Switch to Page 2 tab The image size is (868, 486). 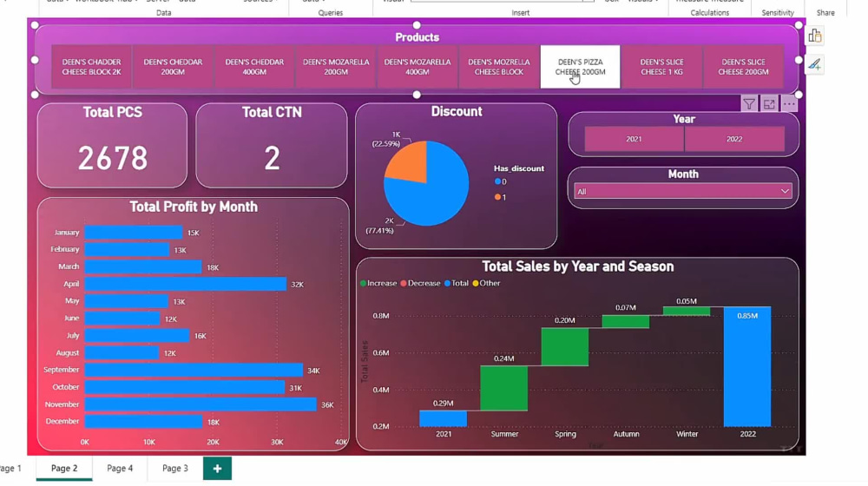(64, 469)
